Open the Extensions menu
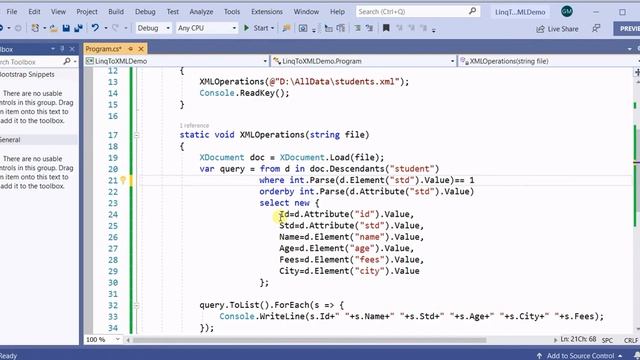640x360 pixels. tap(267, 11)
